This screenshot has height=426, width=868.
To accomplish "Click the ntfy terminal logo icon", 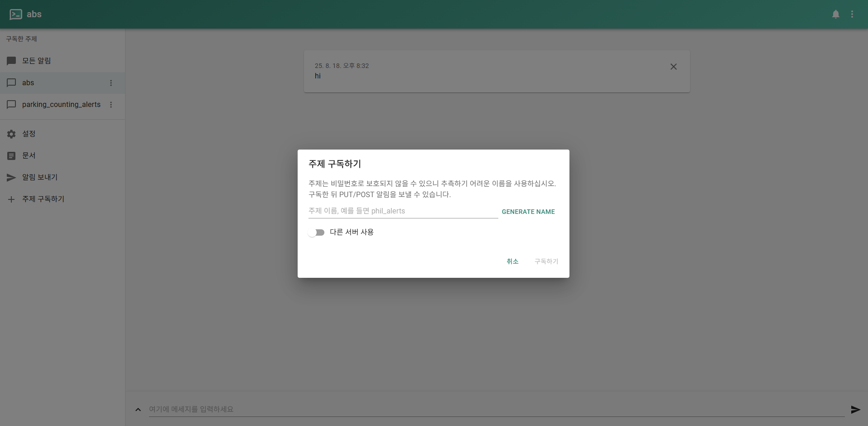I will tap(16, 15).
